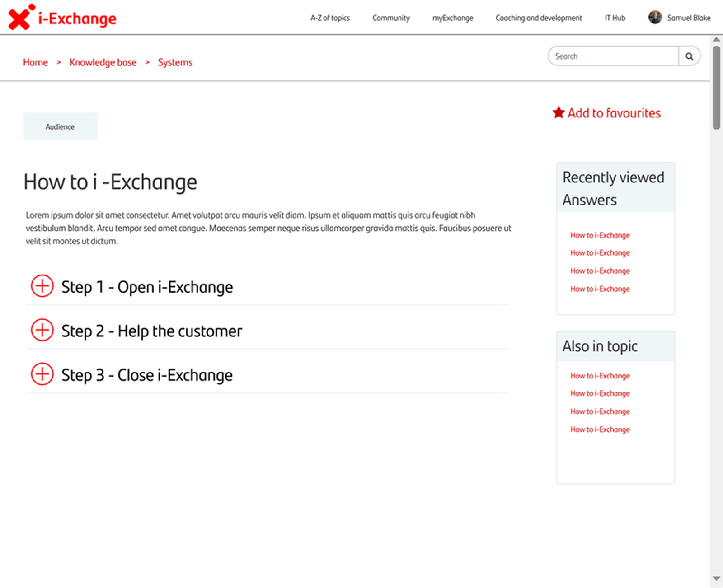The width and height of the screenshot is (723, 588).
Task: Open Knowledge base breadcrumb link
Action: click(x=103, y=62)
